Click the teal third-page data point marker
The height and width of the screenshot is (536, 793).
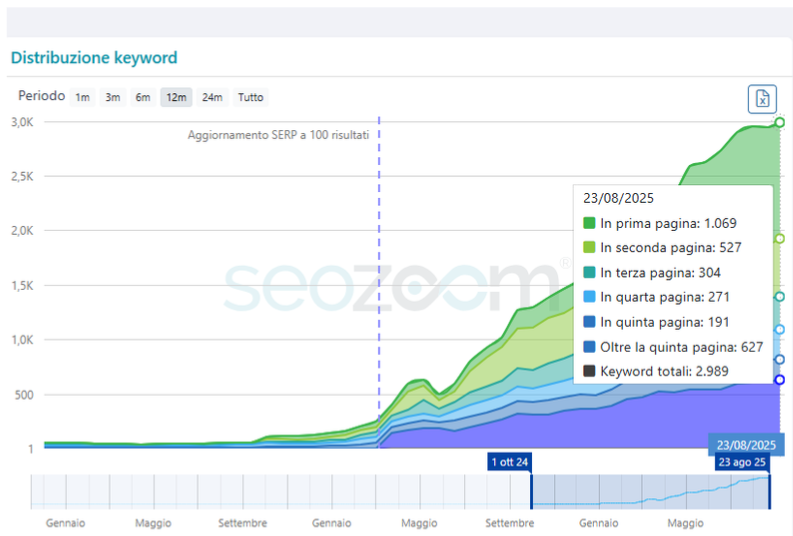(x=780, y=297)
